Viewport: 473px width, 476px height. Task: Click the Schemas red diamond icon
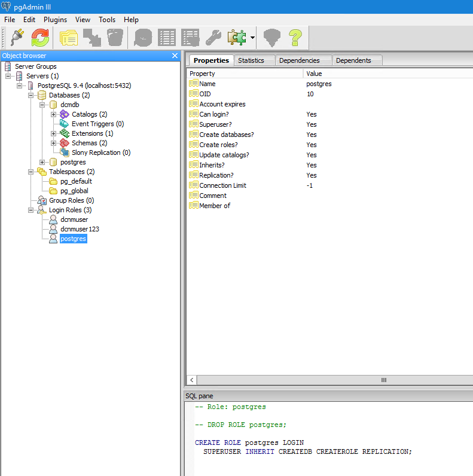click(65, 143)
